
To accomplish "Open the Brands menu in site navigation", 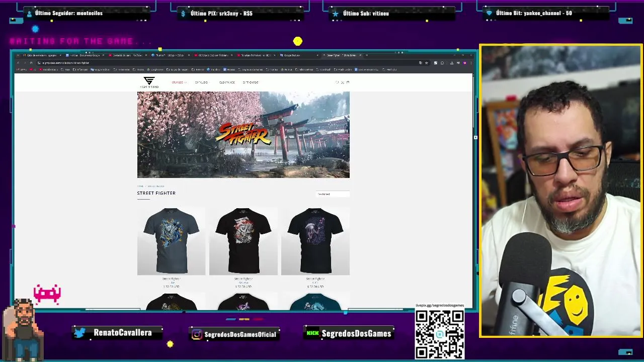I will 179,82.
